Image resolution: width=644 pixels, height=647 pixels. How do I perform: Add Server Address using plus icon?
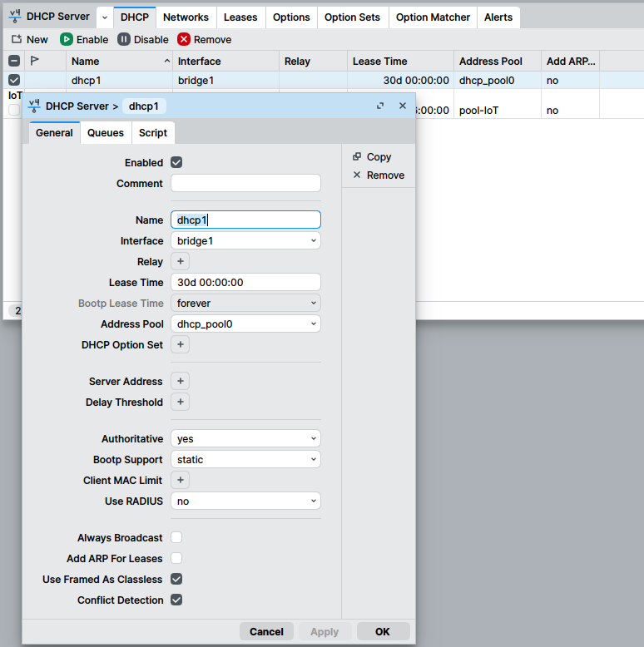pos(180,381)
